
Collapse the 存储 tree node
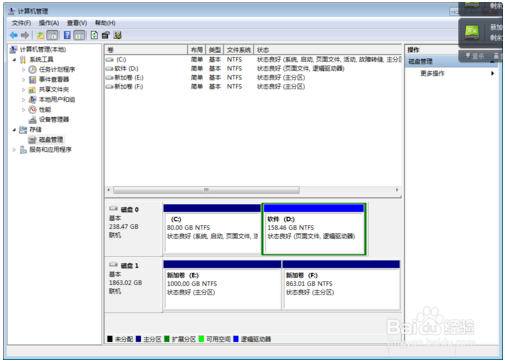[x=14, y=130]
